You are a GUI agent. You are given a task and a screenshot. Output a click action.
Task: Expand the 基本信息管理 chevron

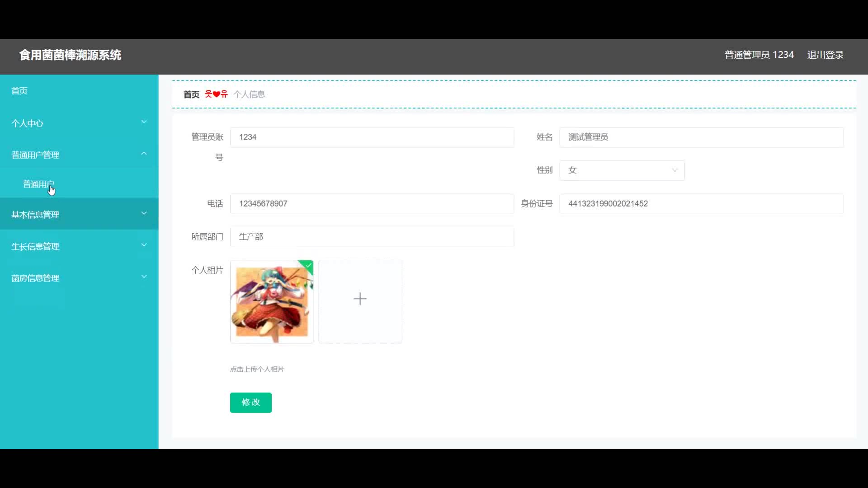(144, 213)
